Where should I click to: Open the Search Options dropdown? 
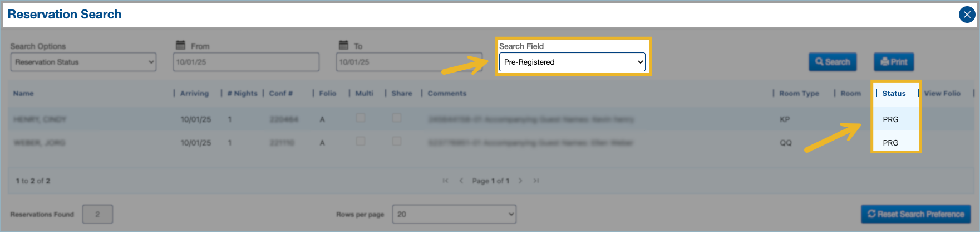[x=83, y=62]
